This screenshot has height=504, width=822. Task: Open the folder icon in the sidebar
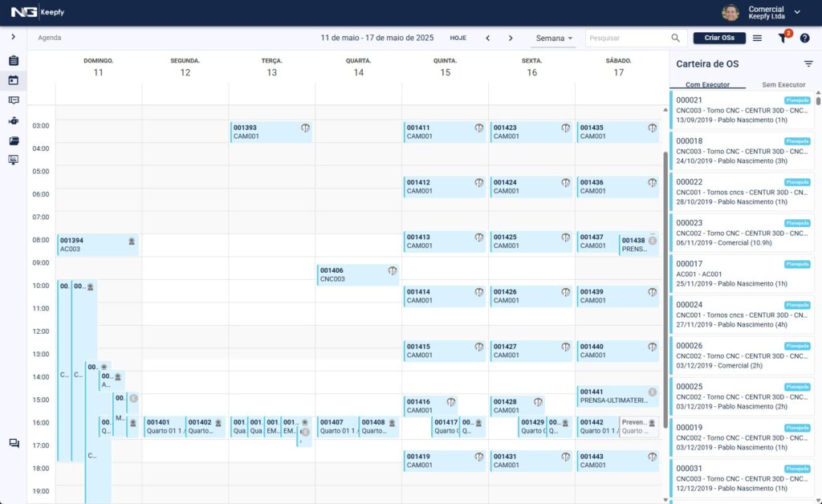point(14,140)
